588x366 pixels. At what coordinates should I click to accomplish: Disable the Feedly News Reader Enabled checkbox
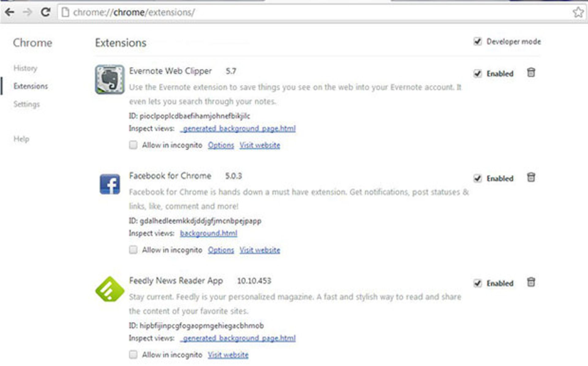(x=477, y=283)
